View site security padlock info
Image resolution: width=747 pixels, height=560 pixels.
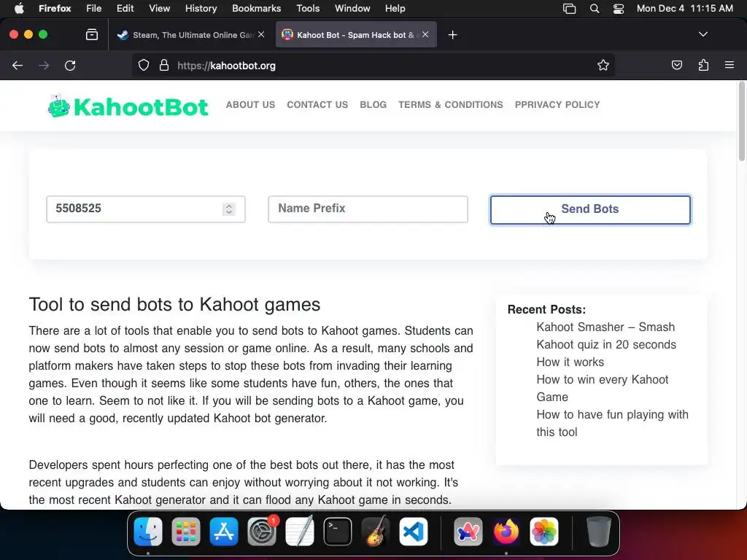164,65
